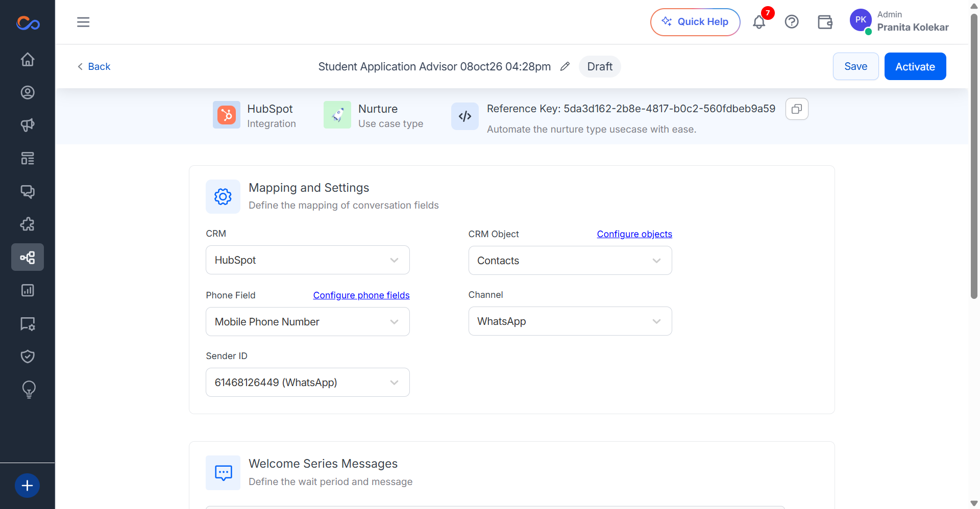Click the Save button
This screenshot has height=509, width=980.
coord(856,66)
